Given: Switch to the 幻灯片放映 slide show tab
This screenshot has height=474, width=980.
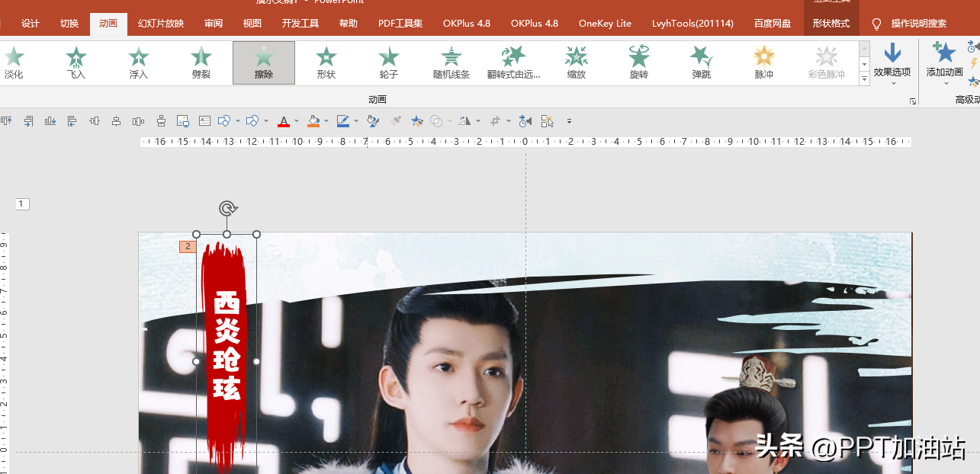Looking at the screenshot, I should [x=161, y=24].
